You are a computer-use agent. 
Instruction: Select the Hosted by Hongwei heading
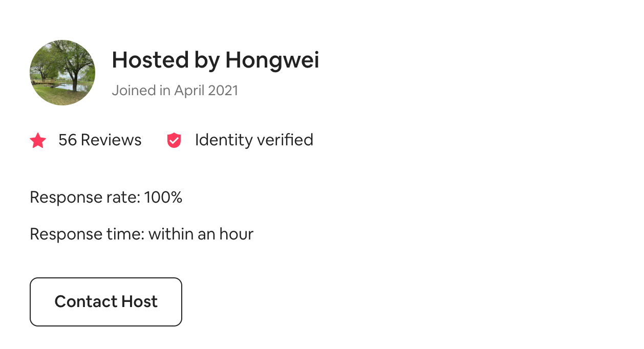pos(216,60)
